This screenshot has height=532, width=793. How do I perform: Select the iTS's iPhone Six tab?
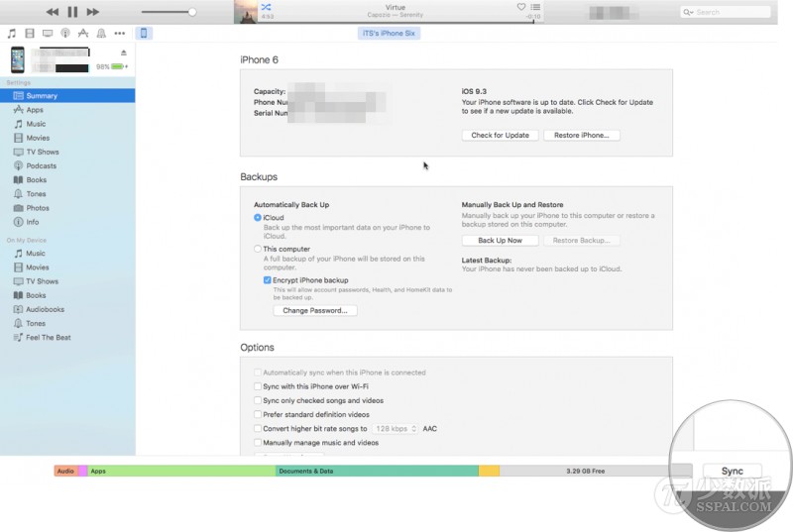pos(389,34)
